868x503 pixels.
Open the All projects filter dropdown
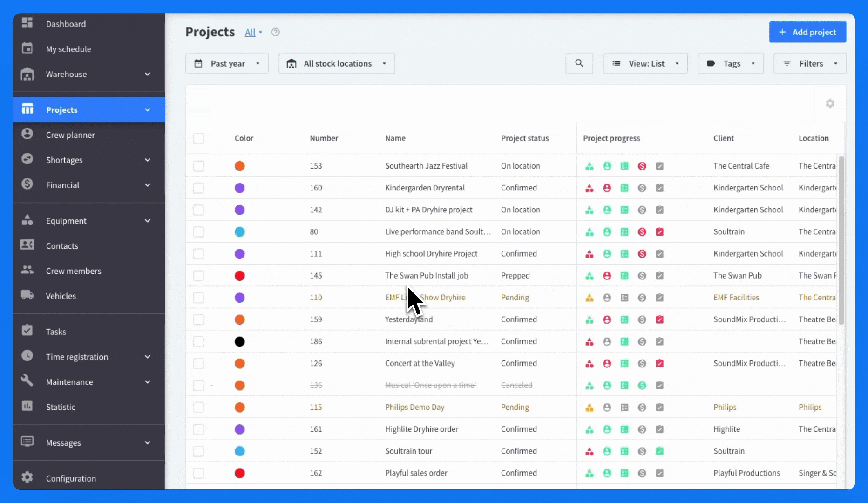pos(254,32)
